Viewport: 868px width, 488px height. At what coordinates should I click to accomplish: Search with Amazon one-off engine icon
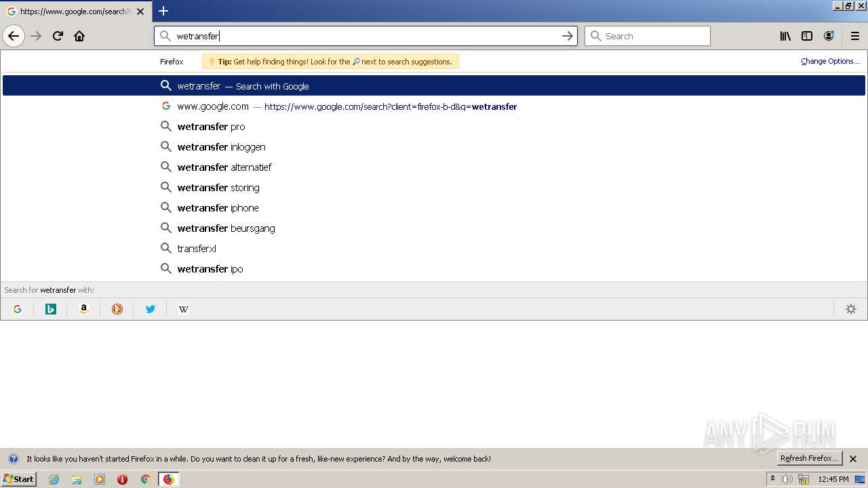(x=84, y=309)
